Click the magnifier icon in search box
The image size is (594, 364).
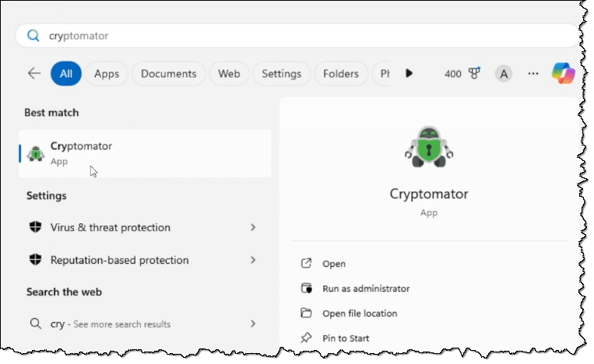coord(33,36)
